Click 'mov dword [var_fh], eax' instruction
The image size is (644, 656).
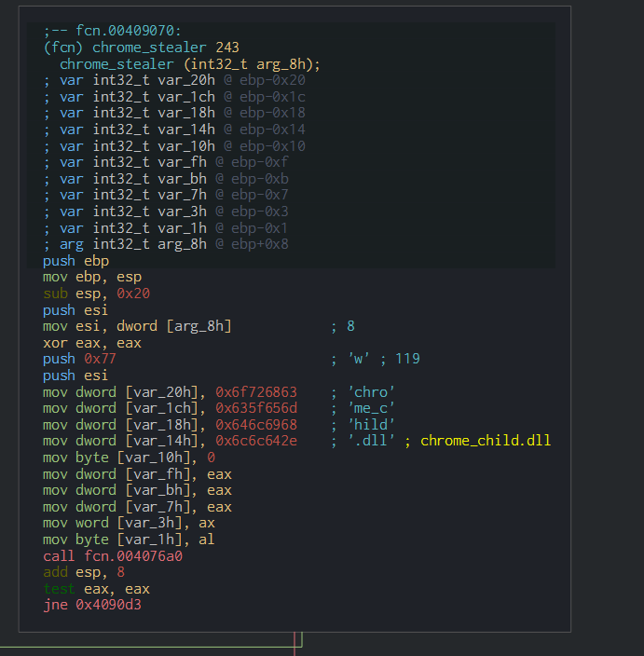137,474
